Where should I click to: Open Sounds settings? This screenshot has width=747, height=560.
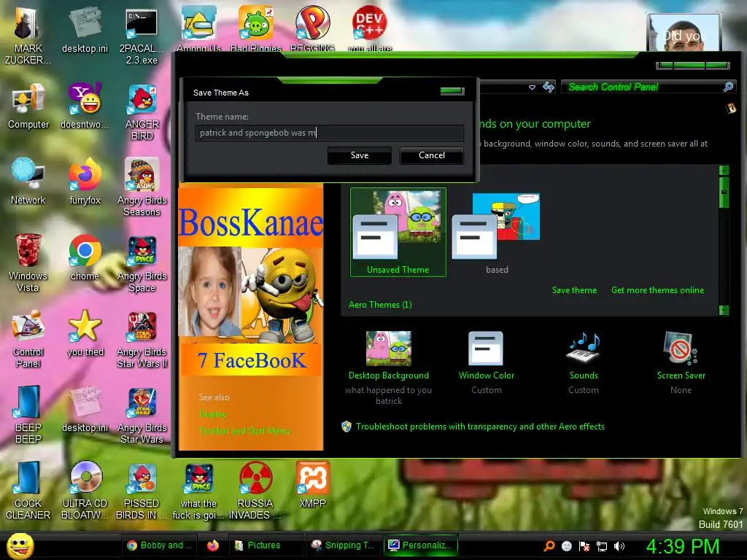click(x=584, y=363)
